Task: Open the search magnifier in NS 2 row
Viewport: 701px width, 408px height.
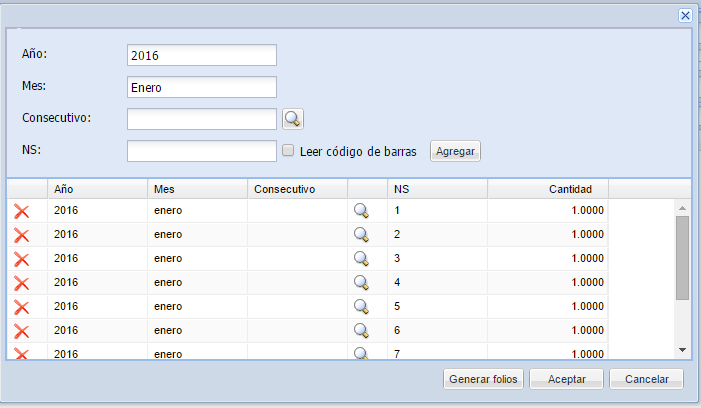Action: (x=361, y=235)
